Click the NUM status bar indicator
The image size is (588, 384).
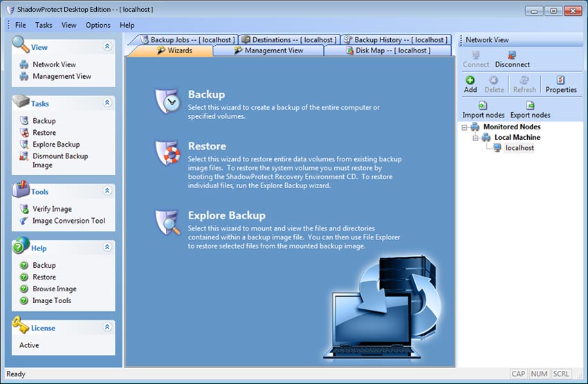539,374
